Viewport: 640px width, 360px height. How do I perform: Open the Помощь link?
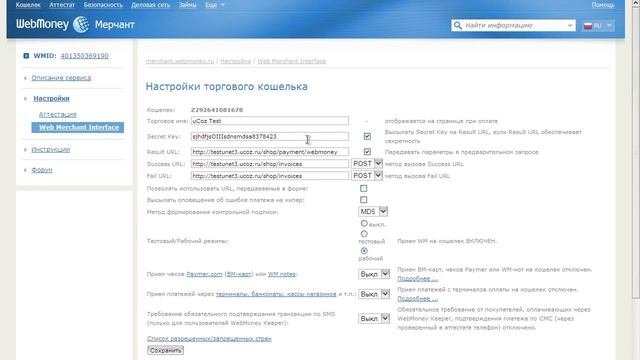pos(603,5)
